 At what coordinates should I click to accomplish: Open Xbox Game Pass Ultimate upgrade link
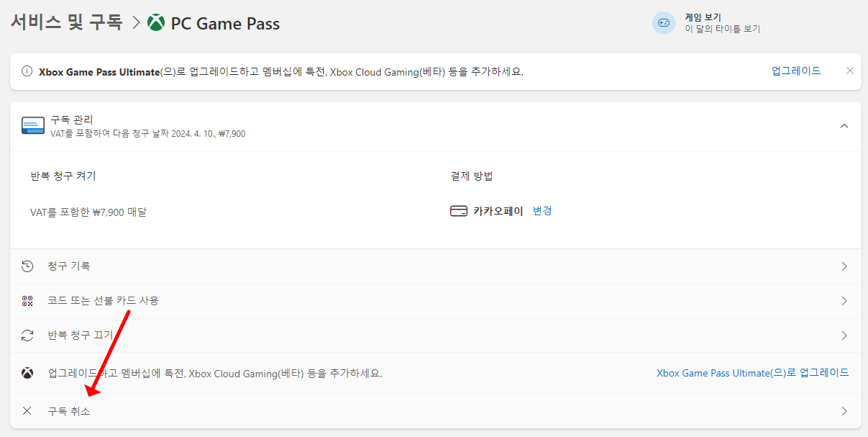click(x=752, y=373)
